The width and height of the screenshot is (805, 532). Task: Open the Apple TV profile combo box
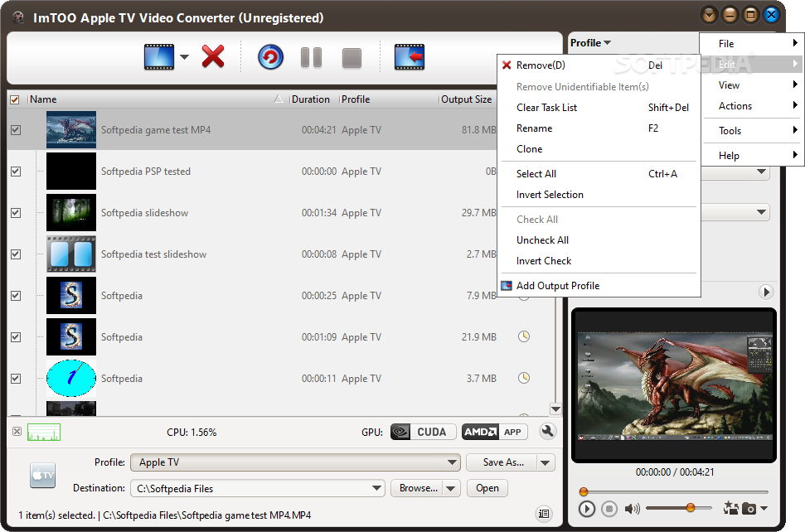pyautogui.click(x=295, y=462)
